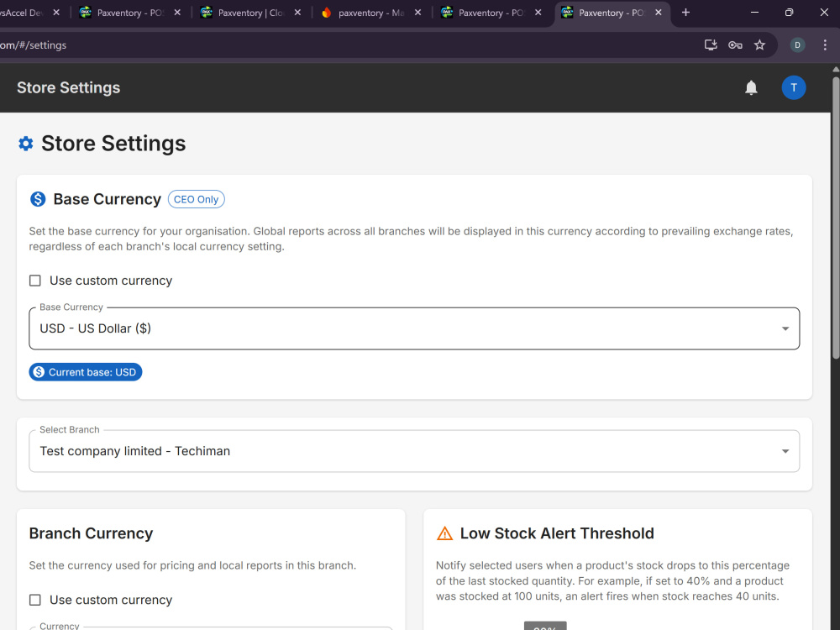This screenshot has height=630, width=840.
Task: Expand the Base Currency dropdown arrow
Action: (785, 328)
